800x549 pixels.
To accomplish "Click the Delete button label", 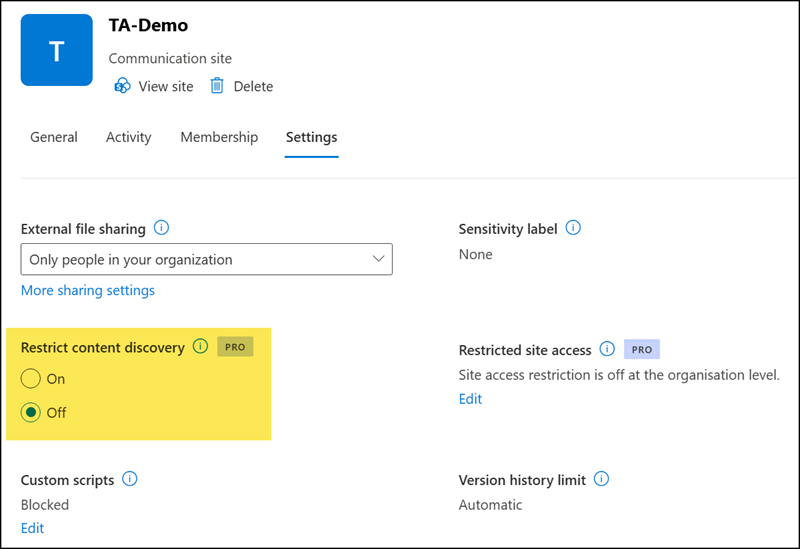I will pyautogui.click(x=253, y=86).
